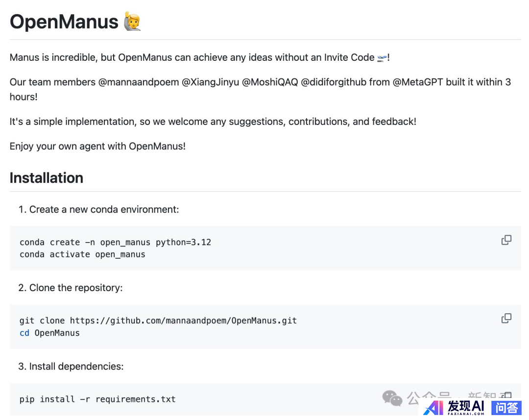Visit the @MoshiQAQ user mention
This screenshot has height=420, width=529.
click(x=270, y=82)
